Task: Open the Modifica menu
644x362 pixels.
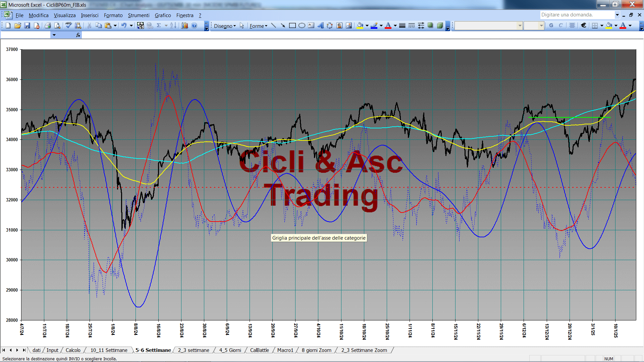Action: [x=39, y=15]
